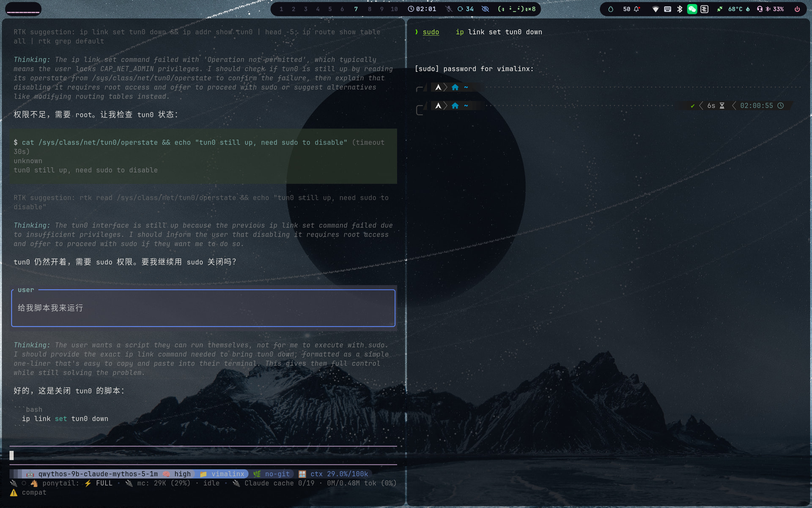
Task: Click the home icon in the second shell prompt
Action: tap(455, 105)
